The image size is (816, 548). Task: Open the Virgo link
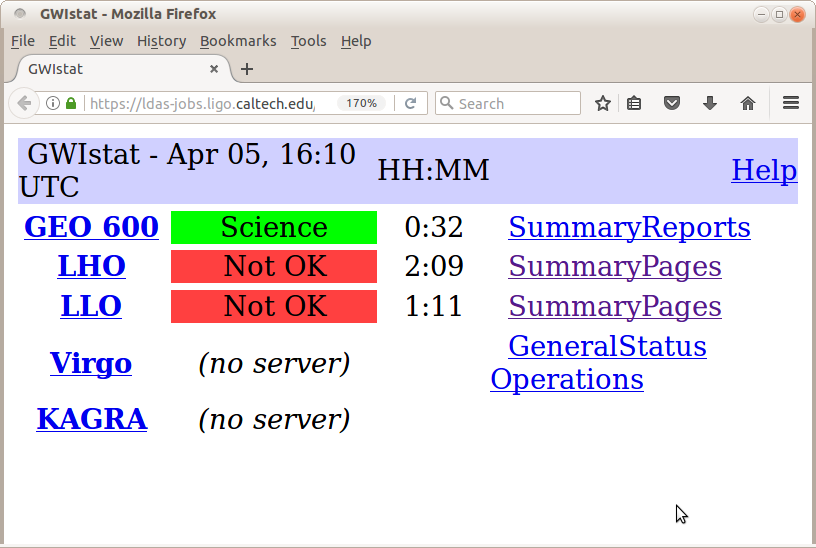click(91, 363)
